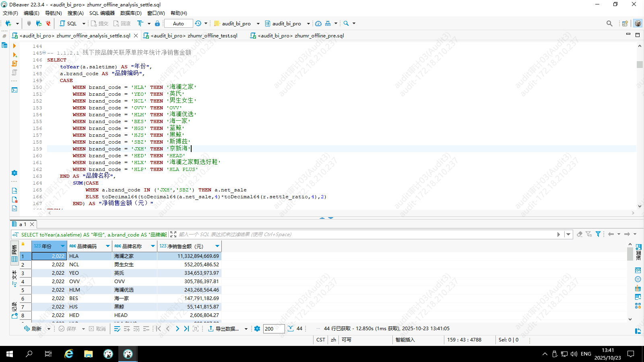Click the transaction log clock icon

tap(198, 23)
